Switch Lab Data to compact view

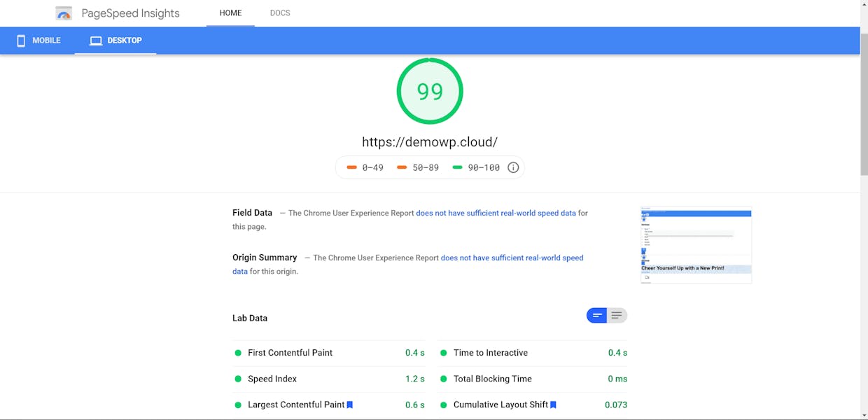click(597, 316)
